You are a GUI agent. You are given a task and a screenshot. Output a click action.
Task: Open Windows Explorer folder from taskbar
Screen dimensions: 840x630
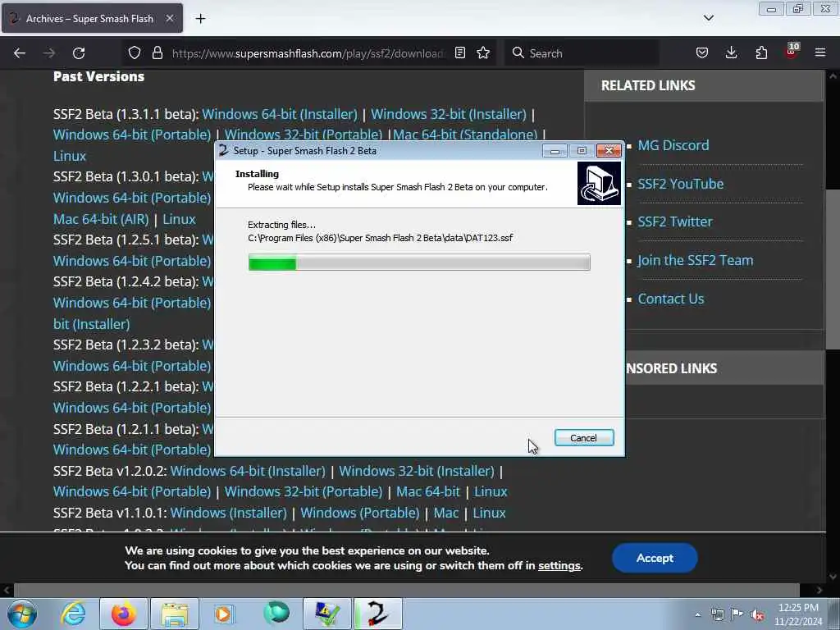(x=175, y=614)
